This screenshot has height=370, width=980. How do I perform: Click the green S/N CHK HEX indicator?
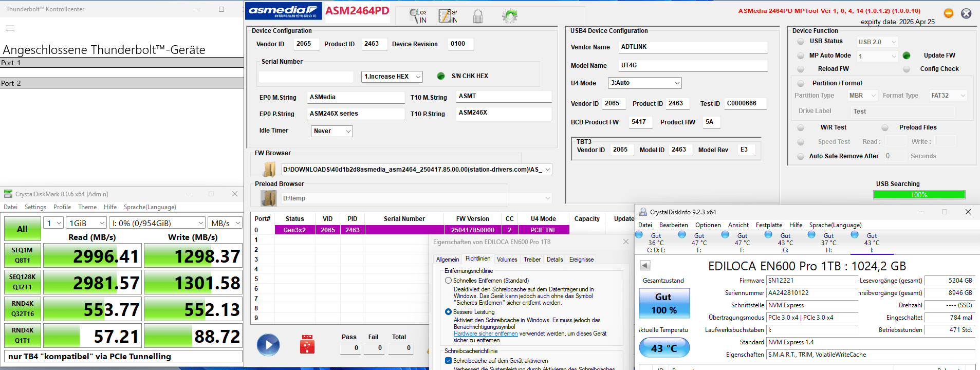(x=441, y=76)
